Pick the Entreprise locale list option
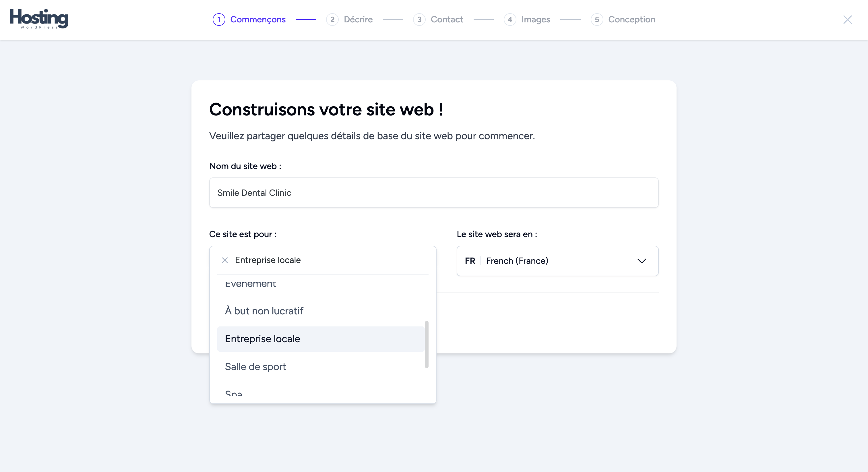 click(x=262, y=339)
